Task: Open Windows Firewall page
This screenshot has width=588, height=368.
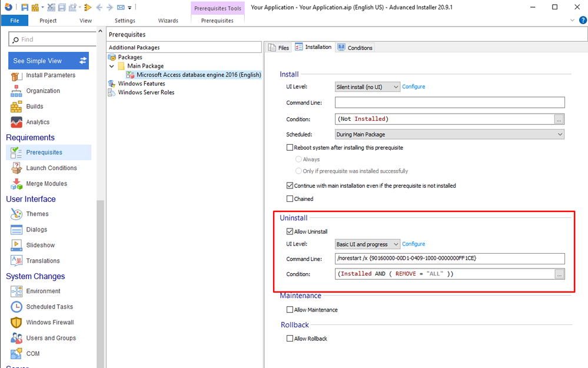Action: point(50,323)
